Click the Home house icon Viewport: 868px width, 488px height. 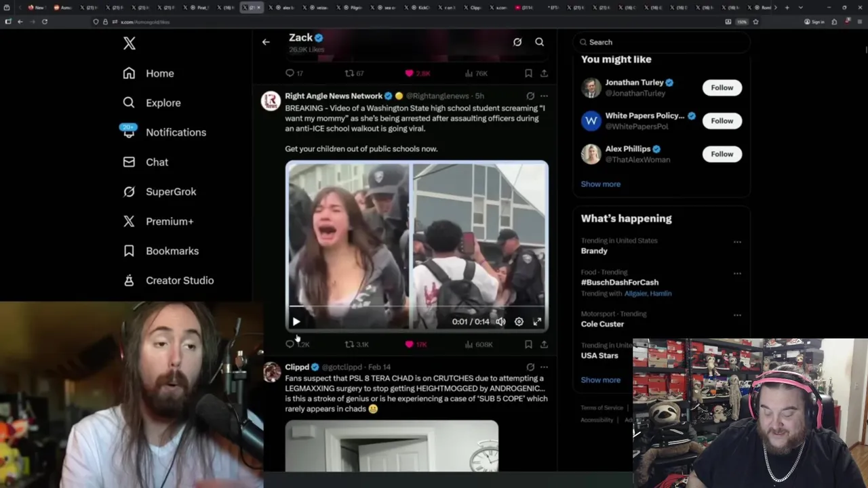[129, 73]
